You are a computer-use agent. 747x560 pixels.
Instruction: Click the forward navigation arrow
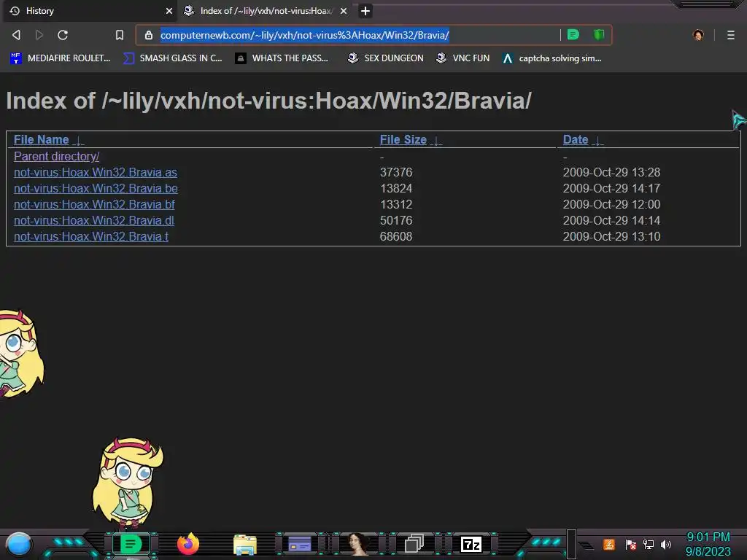(x=39, y=35)
